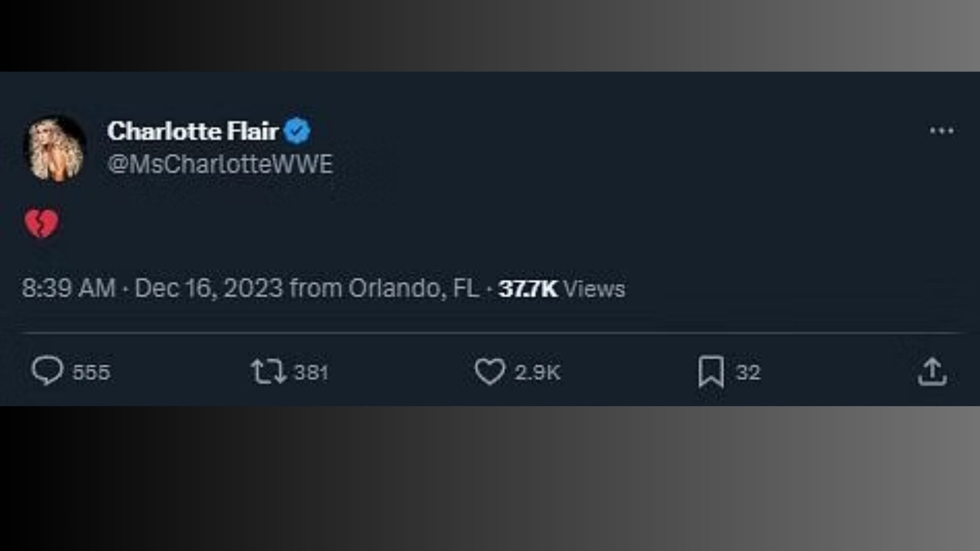Screen dimensions: 980x551
Task: Click the blue verified badge
Action: pos(297,131)
